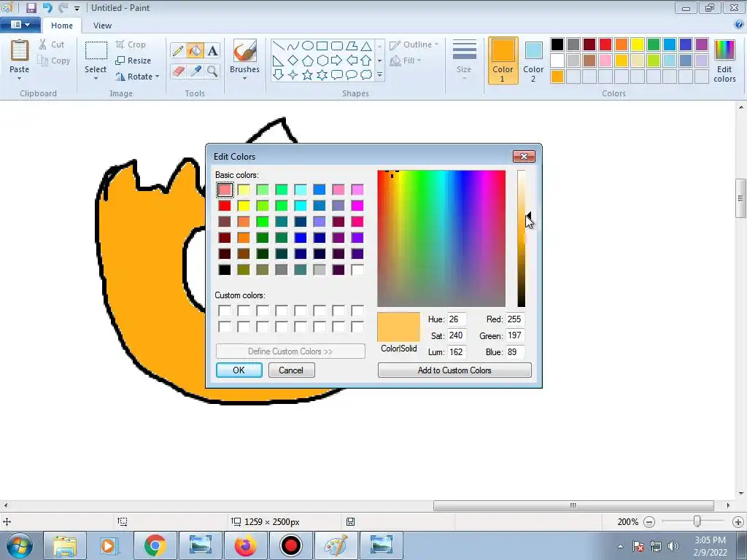The height and width of the screenshot is (560, 747).
Task: Click Add to Custom Colors button
Action: pyautogui.click(x=454, y=370)
